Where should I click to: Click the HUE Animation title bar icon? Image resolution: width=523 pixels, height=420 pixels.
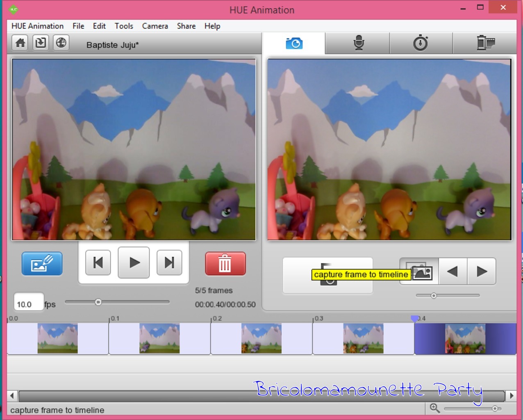pos(14,9)
